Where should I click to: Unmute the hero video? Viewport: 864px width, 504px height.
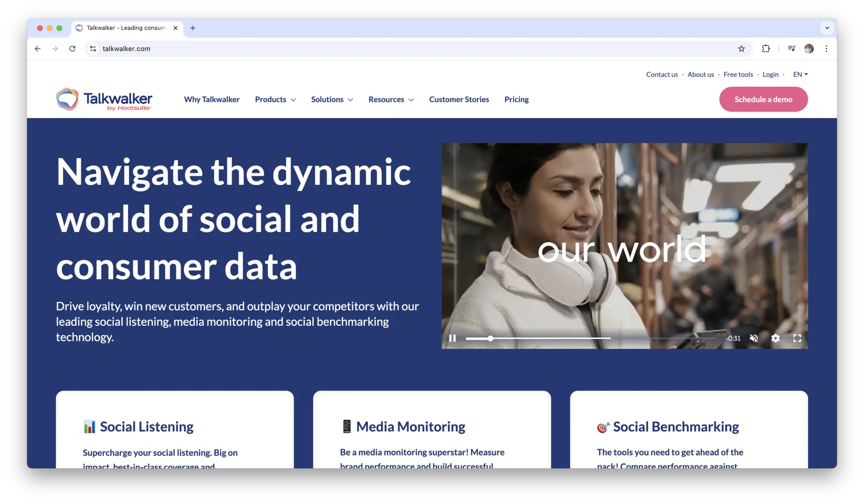[754, 338]
